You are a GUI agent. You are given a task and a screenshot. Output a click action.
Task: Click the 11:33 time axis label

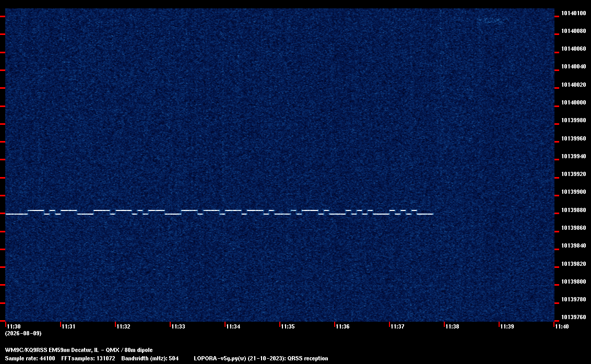[178, 326]
